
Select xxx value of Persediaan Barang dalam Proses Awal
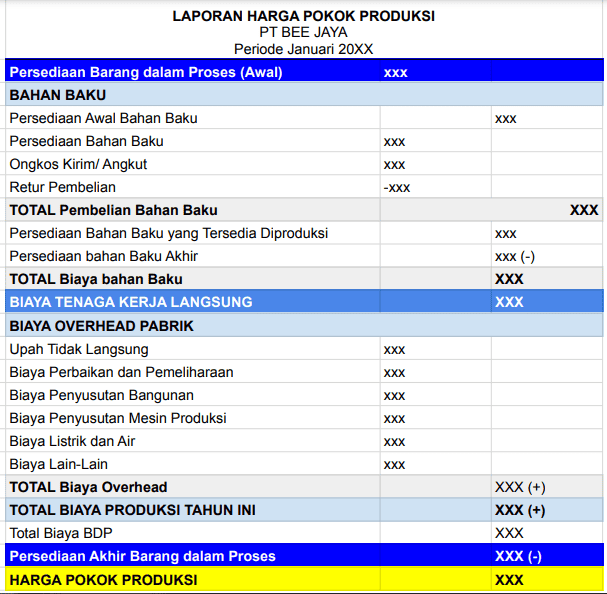coord(395,73)
